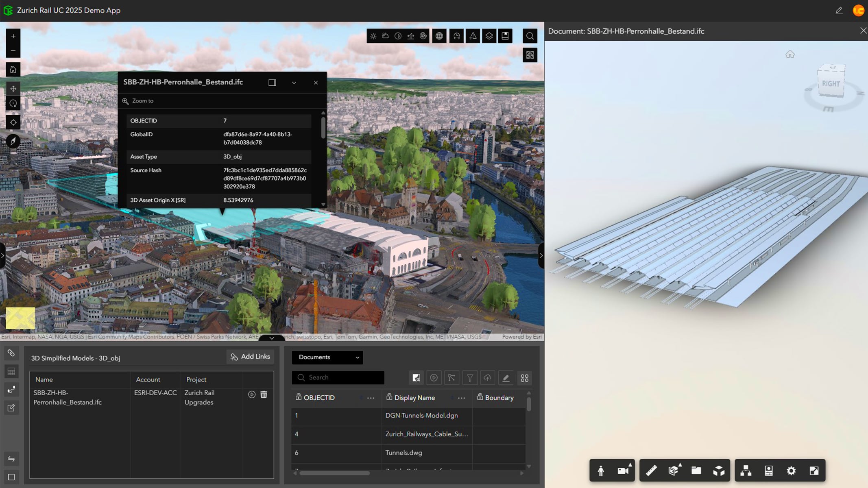Open the time slider clock tool
The image size is (868, 488).
[x=456, y=36]
